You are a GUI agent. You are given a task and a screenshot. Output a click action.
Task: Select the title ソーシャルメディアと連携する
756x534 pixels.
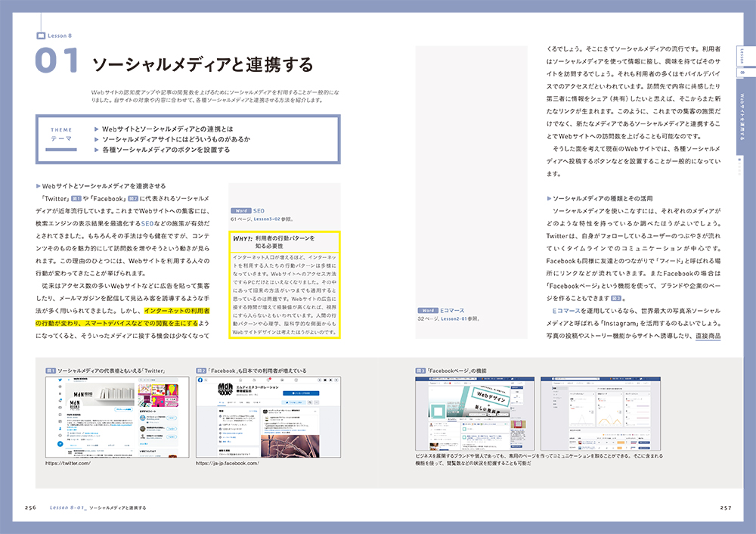[203, 64]
